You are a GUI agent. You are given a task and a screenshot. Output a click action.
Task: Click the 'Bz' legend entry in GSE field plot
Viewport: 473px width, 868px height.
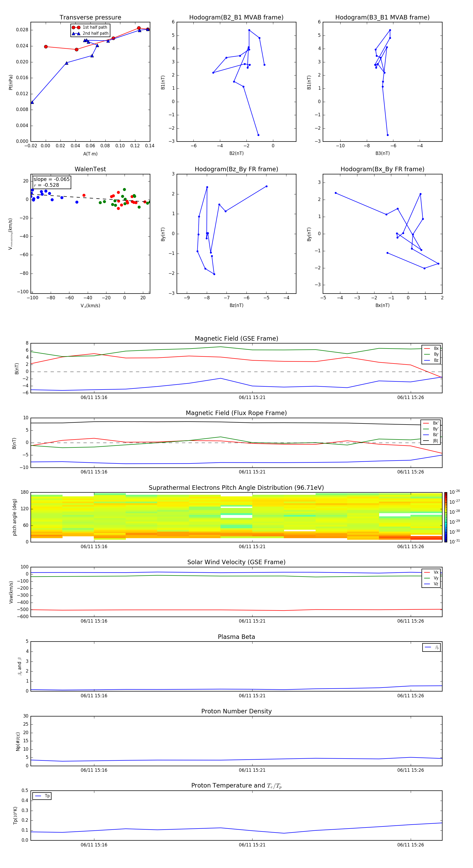pyautogui.click(x=431, y=360)
